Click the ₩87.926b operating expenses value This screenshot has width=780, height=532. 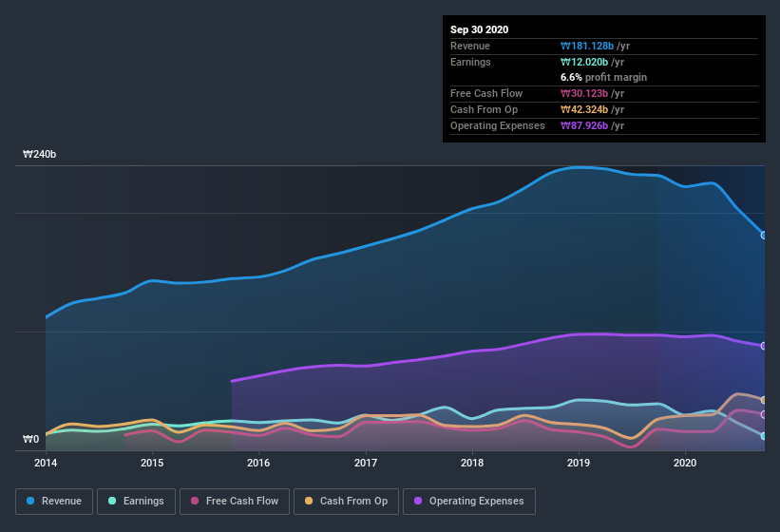point(584,125)
